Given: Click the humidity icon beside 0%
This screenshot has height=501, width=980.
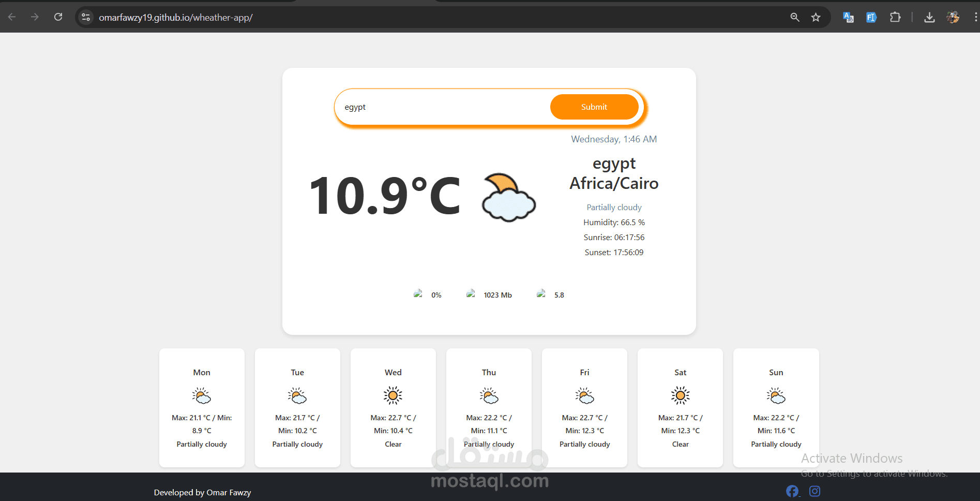Looking at the screenshot, I should 419,294.
